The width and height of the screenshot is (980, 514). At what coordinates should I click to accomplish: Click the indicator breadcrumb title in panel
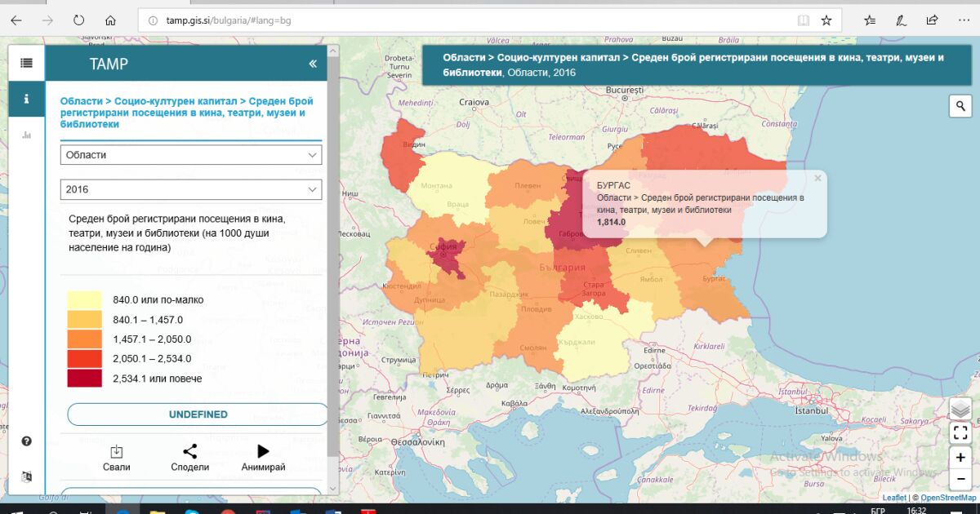tap(187, 113)
